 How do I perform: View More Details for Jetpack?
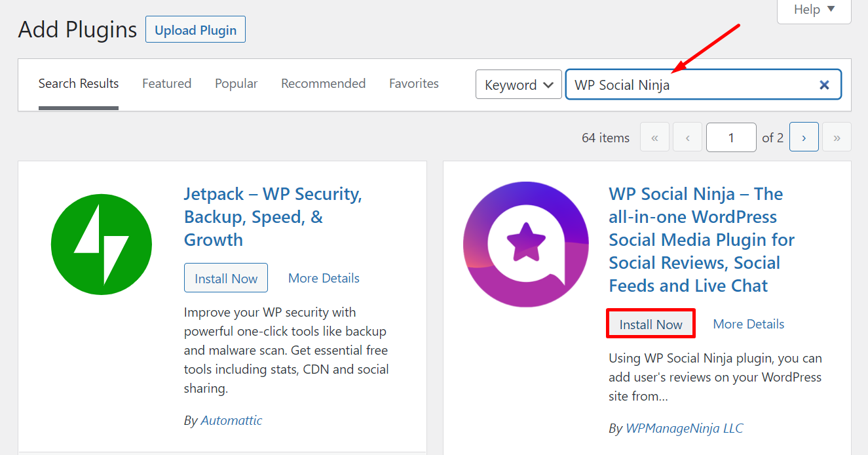click(324, 278)
